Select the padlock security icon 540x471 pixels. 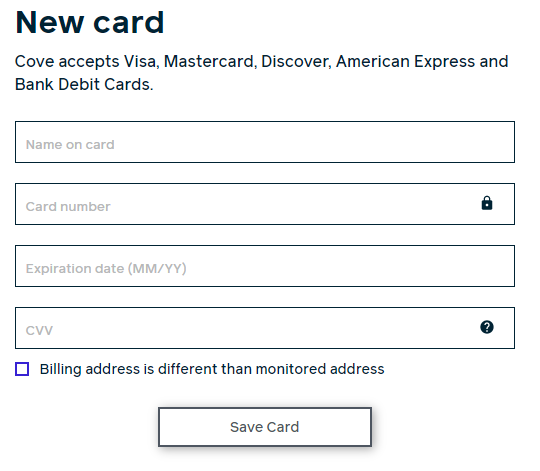[487, 203]
